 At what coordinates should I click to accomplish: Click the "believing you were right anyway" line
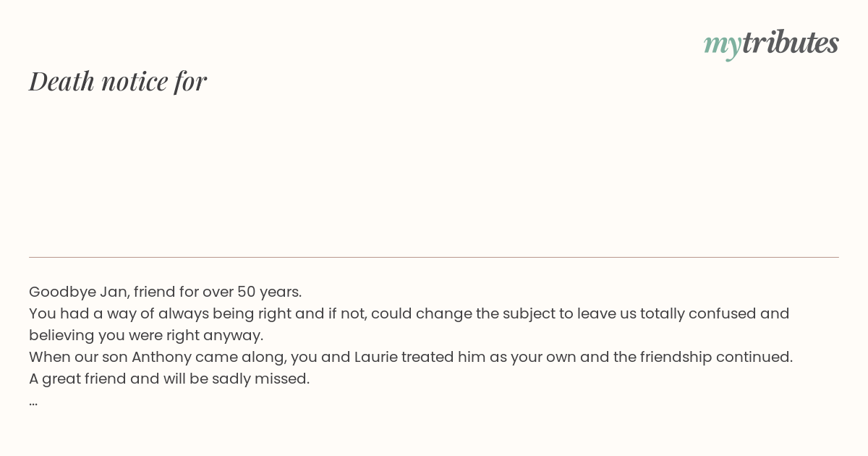(x=146, y=335)
